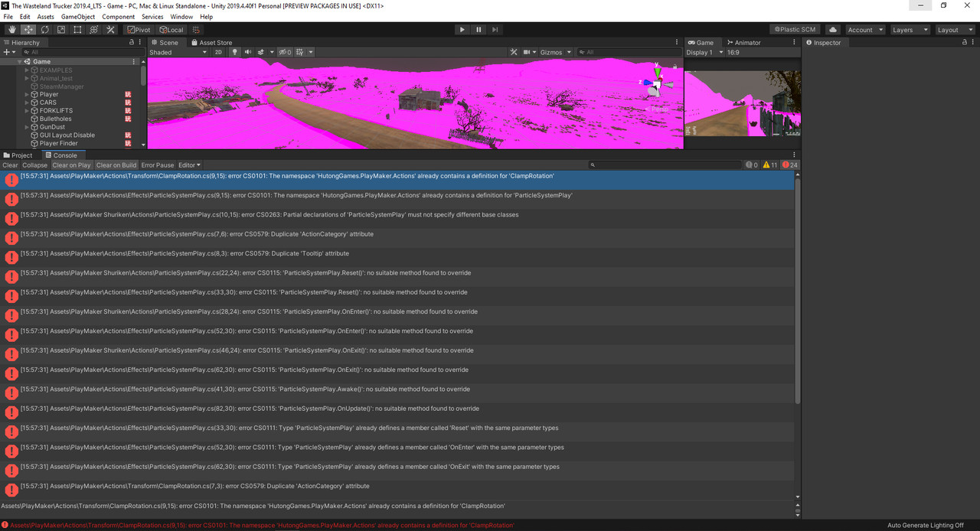Open PlayMaker badge on Bulletholes row
Screen dimensions: 980x531
coord(128,119)
